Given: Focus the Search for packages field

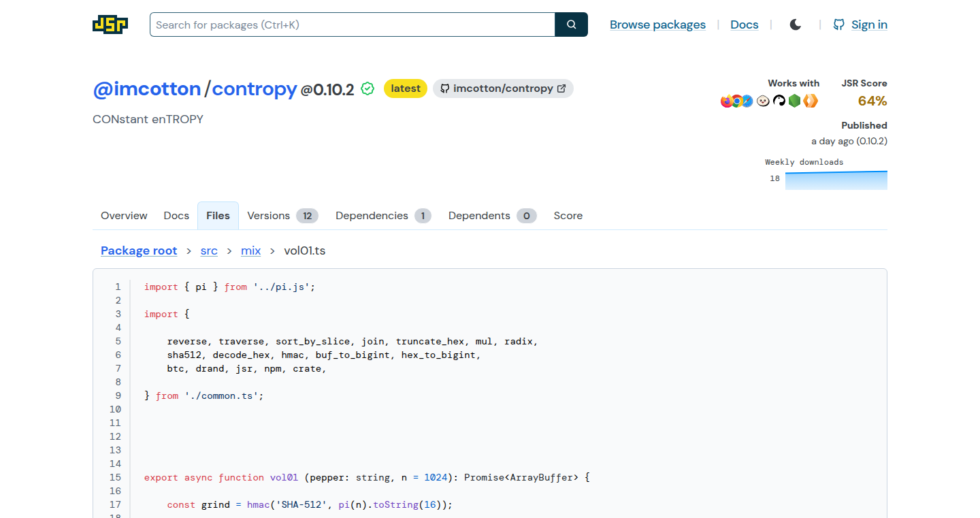Looking at the screenshot, I should pyautogui.click(x=353, y=25).
